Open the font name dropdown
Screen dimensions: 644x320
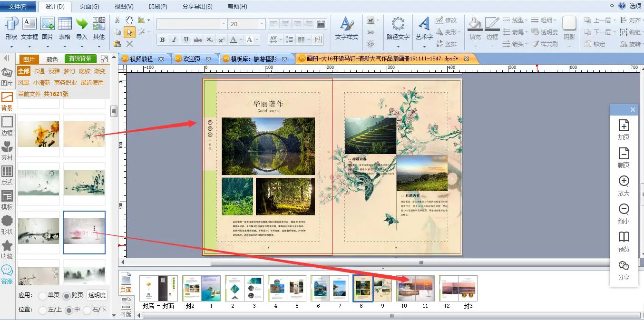coord(224,24)
